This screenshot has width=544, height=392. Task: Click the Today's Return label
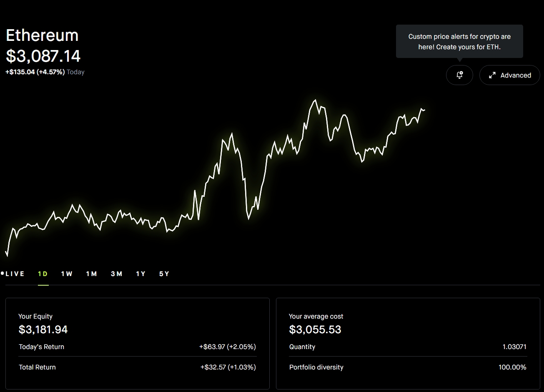41,347
